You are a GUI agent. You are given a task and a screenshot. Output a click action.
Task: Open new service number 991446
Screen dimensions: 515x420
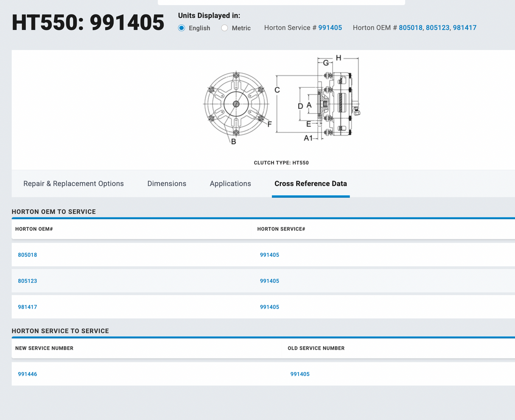point(28,374)
